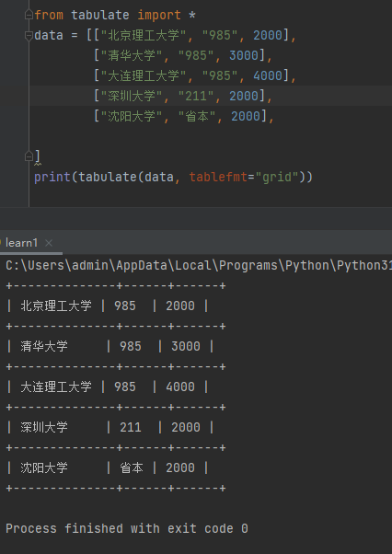Click the closing bracket fold marker
392x554 pixels.
coord(29,156)
